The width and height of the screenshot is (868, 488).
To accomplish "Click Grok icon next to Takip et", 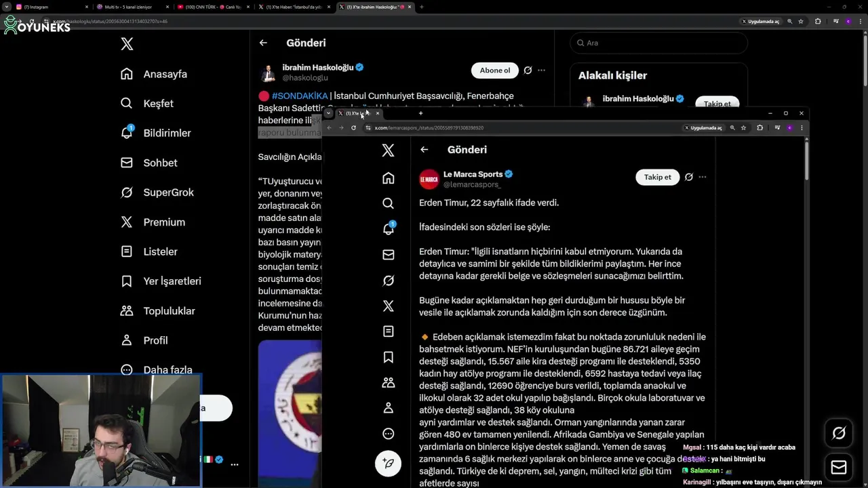I will point(688,177).
